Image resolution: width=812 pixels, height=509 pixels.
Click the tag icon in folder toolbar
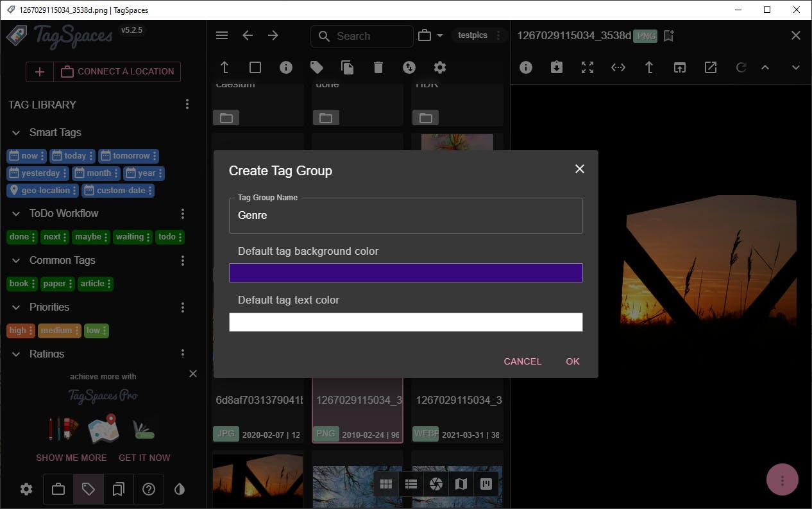[x=317, y=67]
